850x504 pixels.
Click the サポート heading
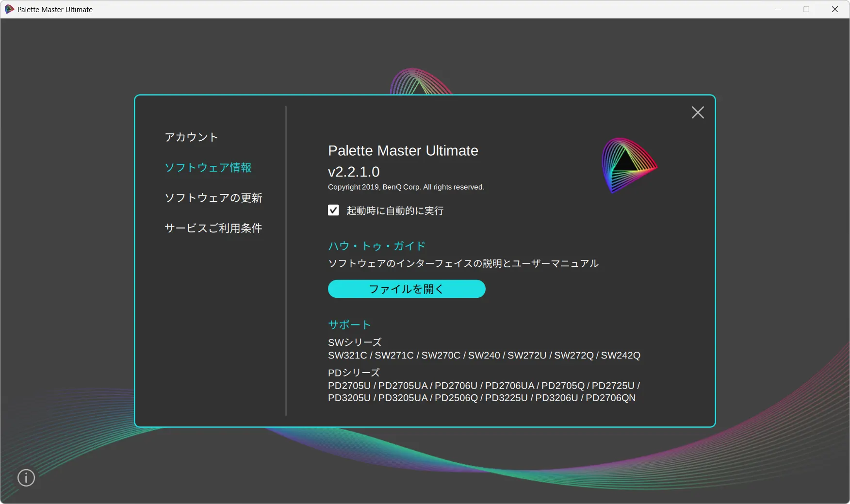click(349, 325)
